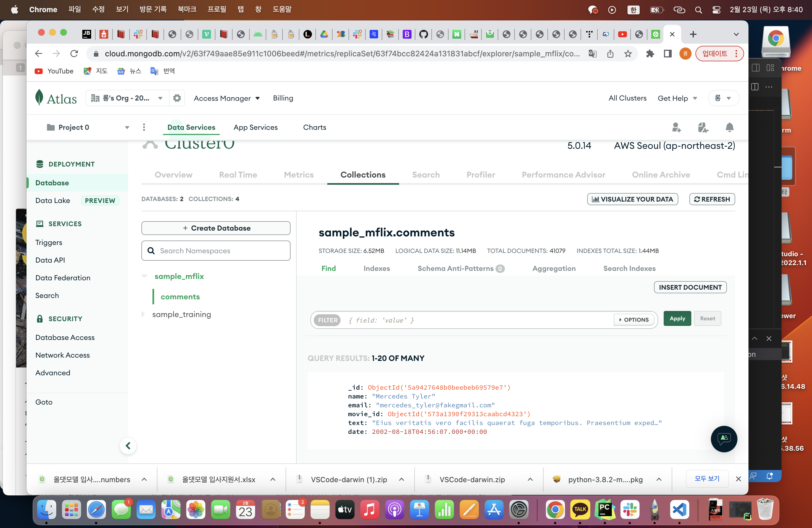
Task: Open PyCharm from the Dock
Action: pyautogui.click(x=605, y=510)
